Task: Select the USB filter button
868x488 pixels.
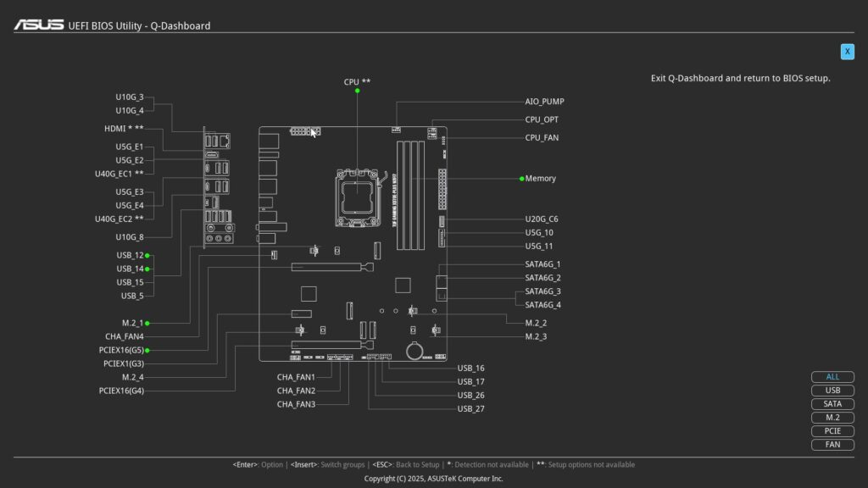Action: tap(832, 391)
